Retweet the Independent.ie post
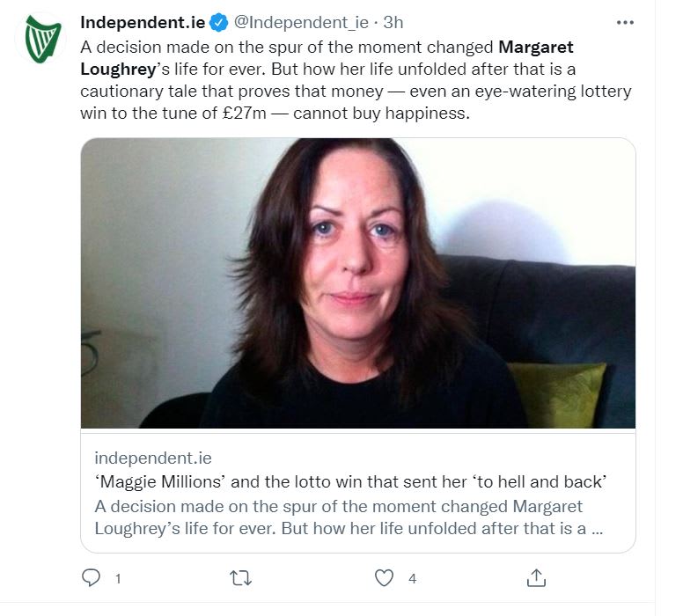683x616 pixels. coord(239,578)
